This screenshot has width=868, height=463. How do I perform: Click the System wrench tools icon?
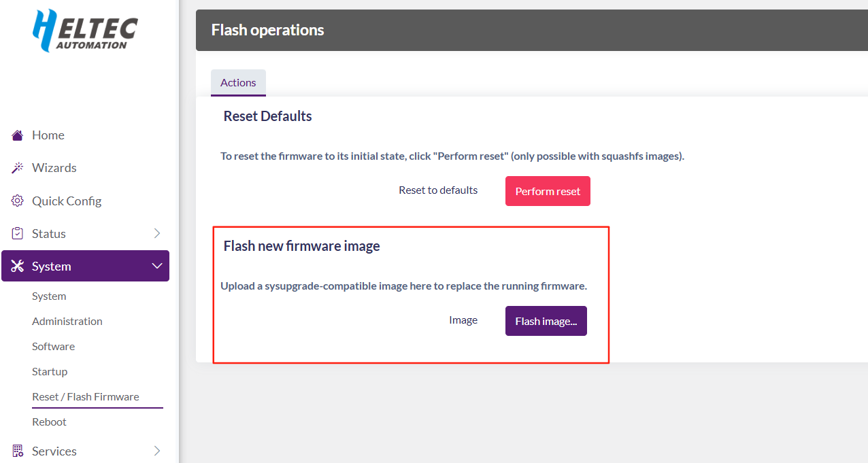18,267
